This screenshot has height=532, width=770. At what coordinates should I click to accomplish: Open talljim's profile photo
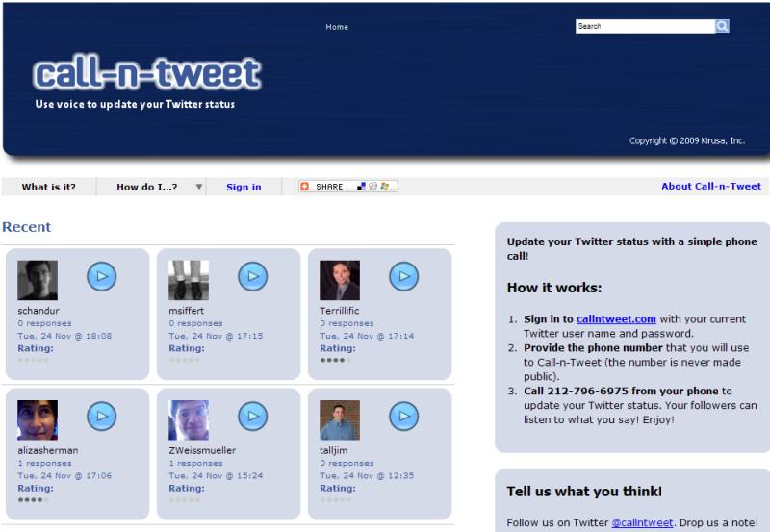click(340, 420)
